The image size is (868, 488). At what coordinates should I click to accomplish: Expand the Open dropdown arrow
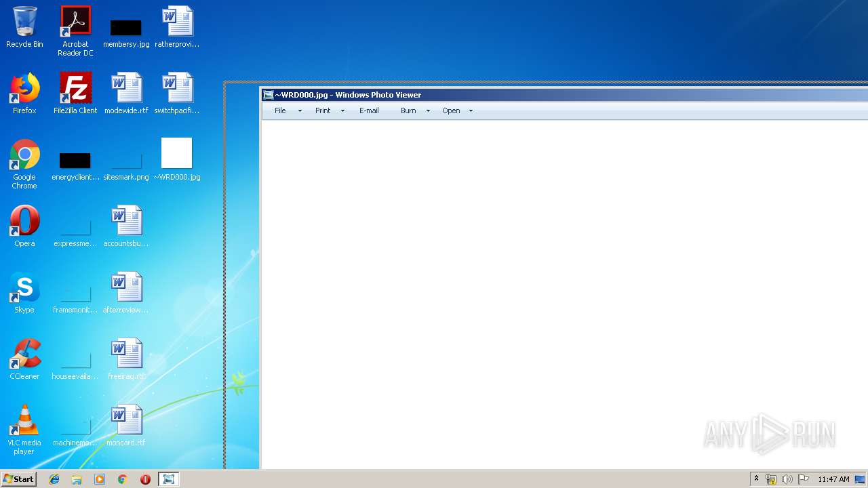click(x=471, y=111)
